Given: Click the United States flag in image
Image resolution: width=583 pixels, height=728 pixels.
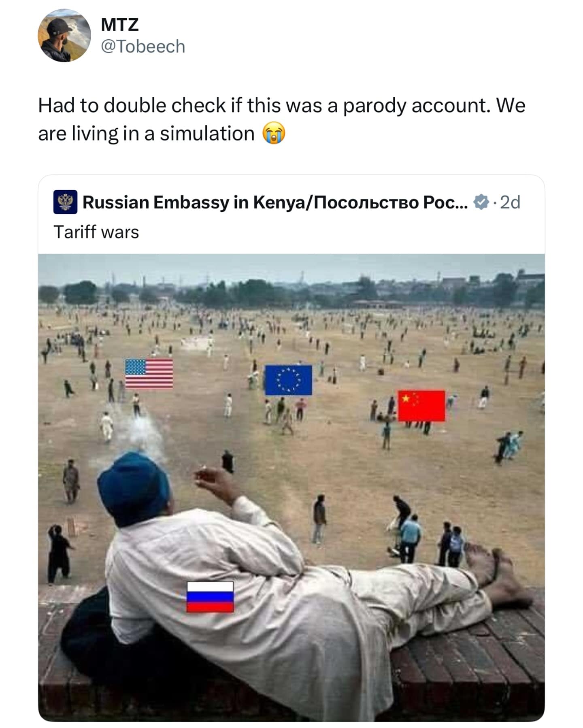Looking at the screenshot, I should 149,373.
